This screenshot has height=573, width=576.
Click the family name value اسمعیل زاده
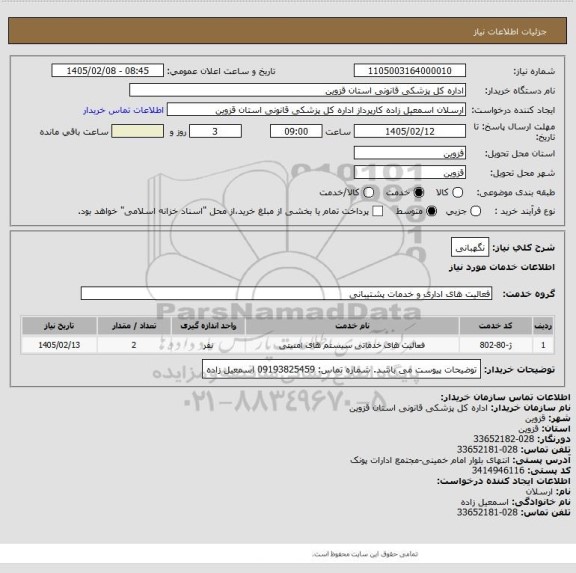[x=485, y=502]
